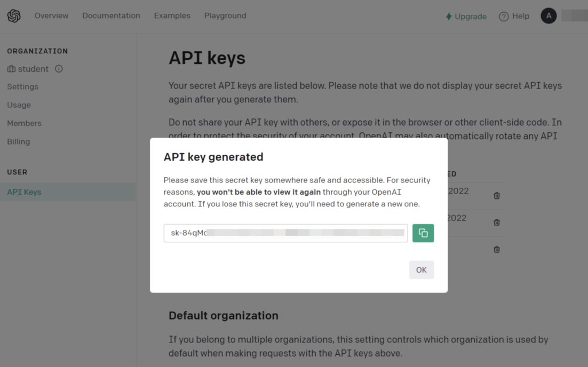View the Usage page
Viewport: 588px width, 367px height.
19,105
